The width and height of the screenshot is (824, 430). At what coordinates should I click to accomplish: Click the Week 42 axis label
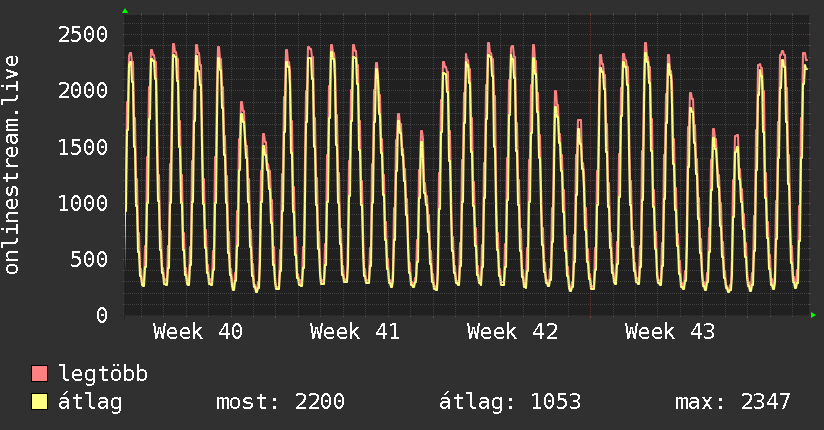512,332
